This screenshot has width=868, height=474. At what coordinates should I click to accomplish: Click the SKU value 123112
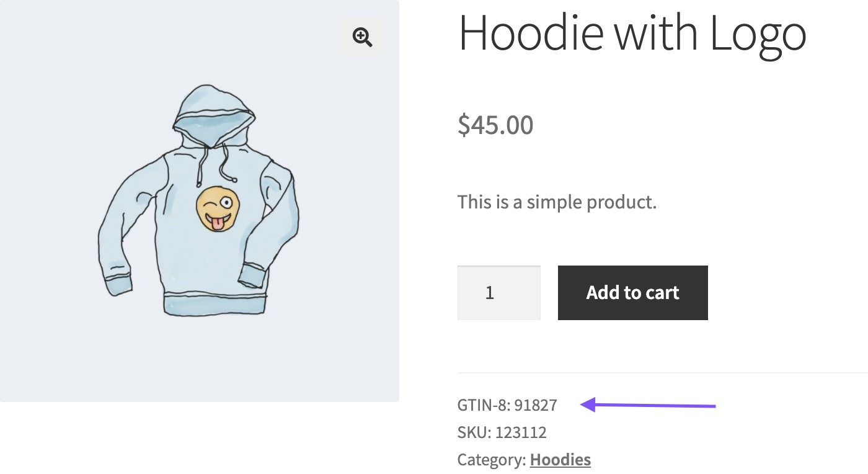click(521, 432)
